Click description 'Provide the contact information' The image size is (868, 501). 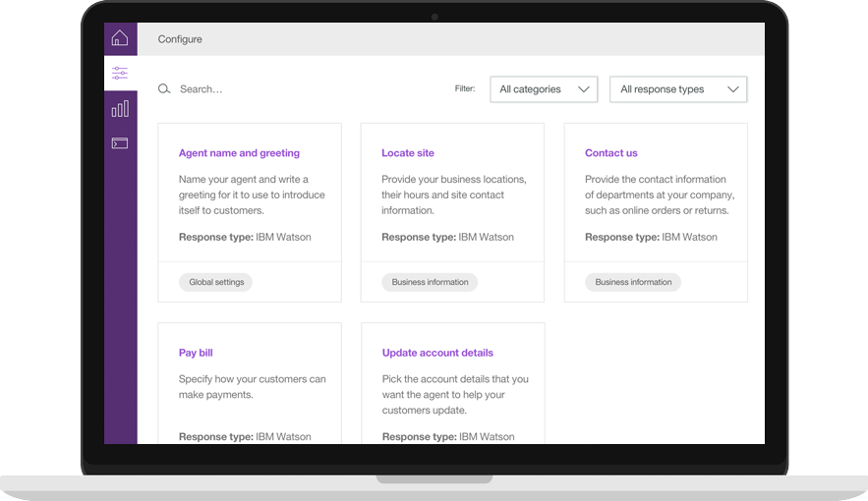[660, 195]
